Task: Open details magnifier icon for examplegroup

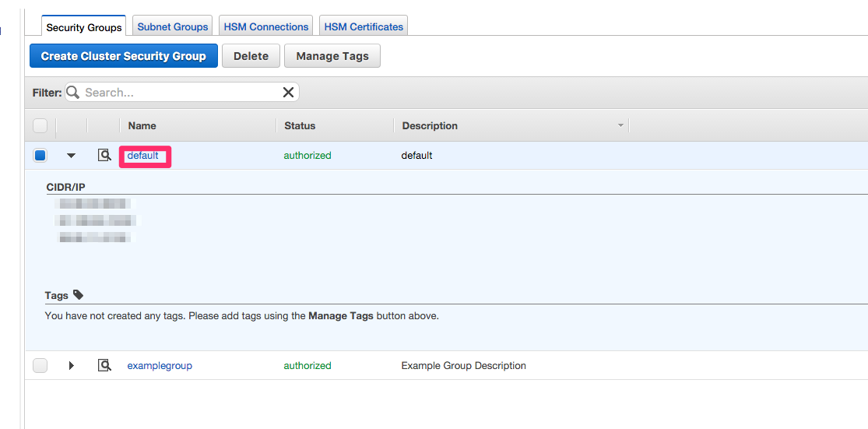Action: (104, 365)
